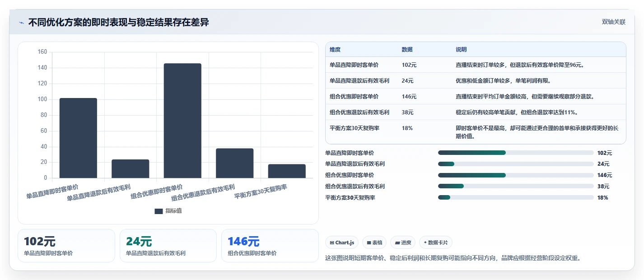The height and width of the screenshot is (280, 644).
Task: Click table cell 平衡方案30天复购率
Action: point(355,128)
